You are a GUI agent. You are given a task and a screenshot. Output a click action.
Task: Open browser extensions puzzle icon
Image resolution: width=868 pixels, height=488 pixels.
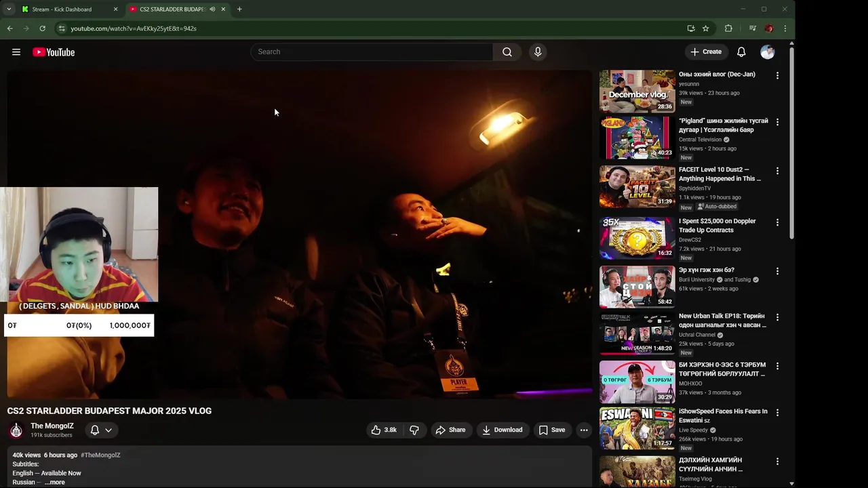(x=728, y=28)
